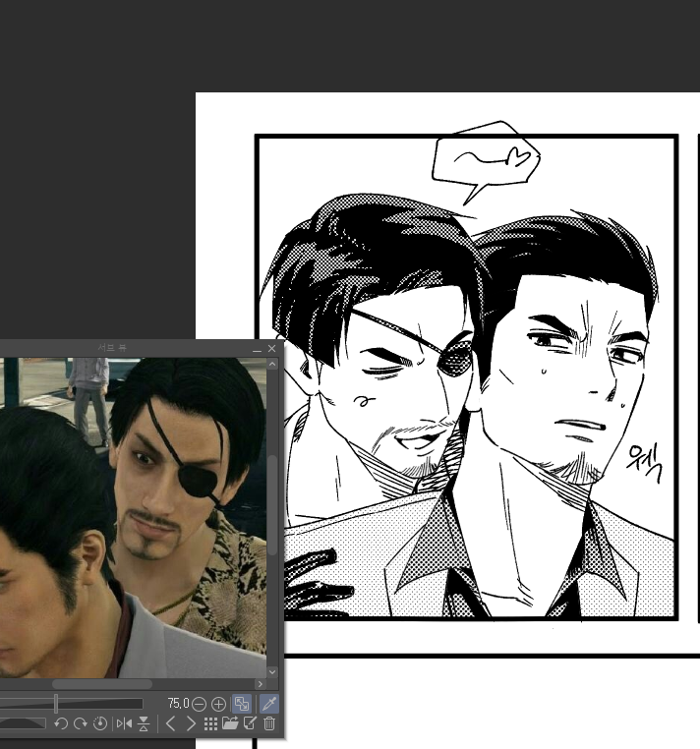Viewport: 700px width, 749px height.
Task: Zoom out the Sub View image
Action: pos(200,704)
